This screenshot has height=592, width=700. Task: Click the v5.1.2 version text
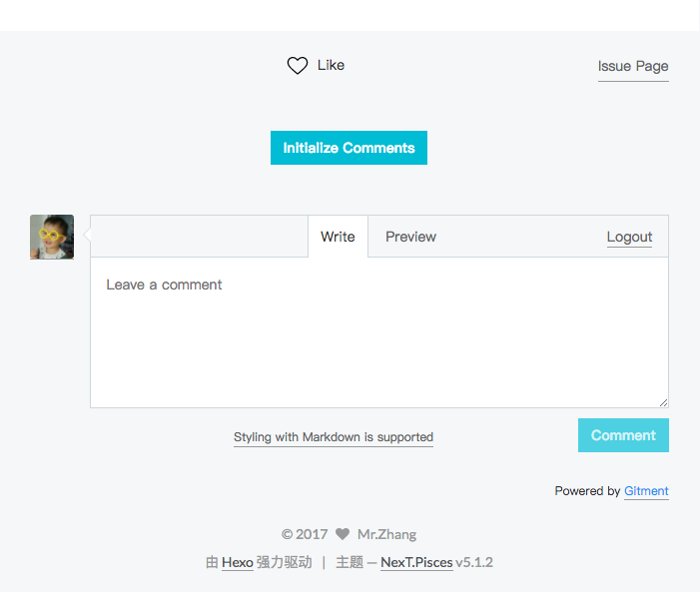pos(474,562)
